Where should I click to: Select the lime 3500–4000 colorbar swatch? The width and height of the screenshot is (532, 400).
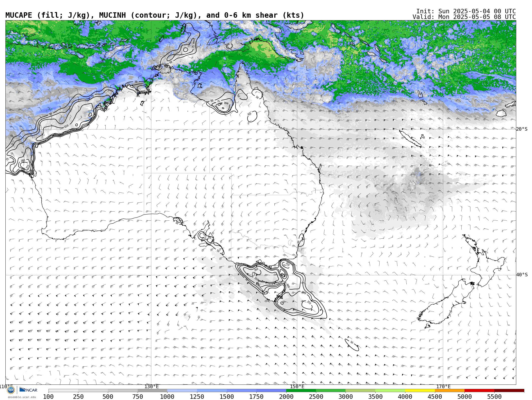pos(390,391)
